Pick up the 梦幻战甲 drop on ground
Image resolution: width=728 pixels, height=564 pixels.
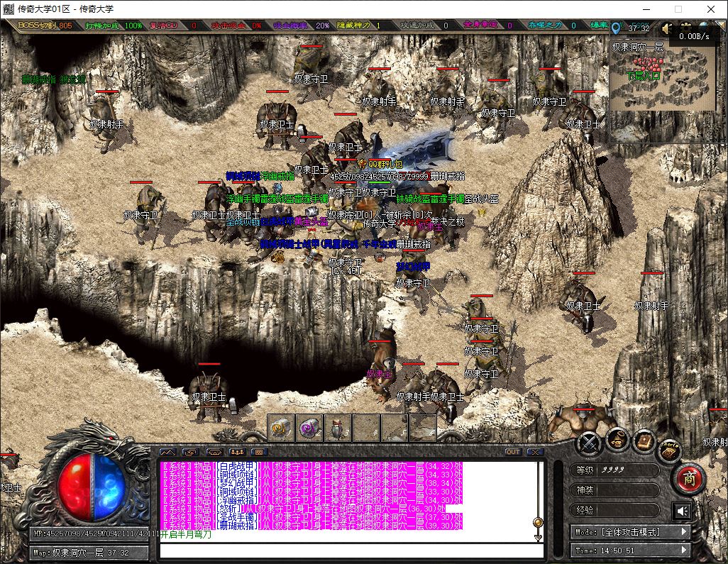pos(413,267)
